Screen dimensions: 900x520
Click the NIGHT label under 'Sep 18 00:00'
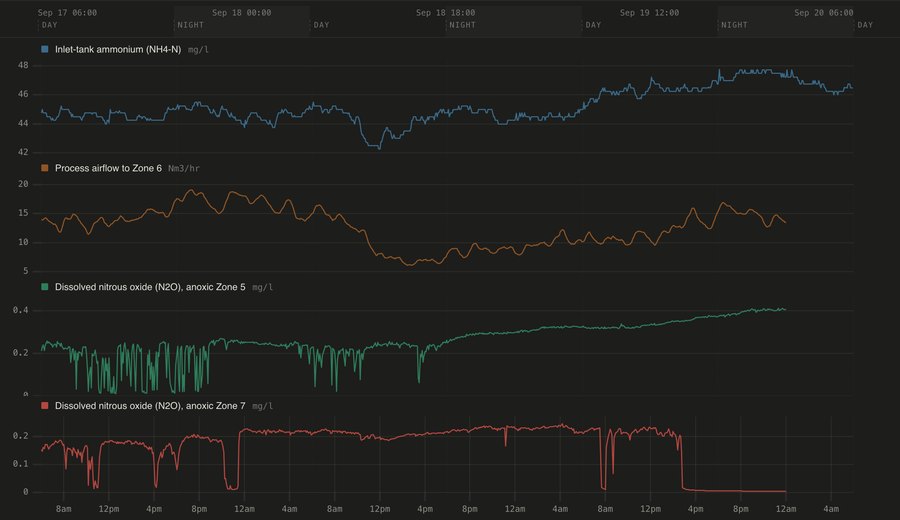point(191,25)
